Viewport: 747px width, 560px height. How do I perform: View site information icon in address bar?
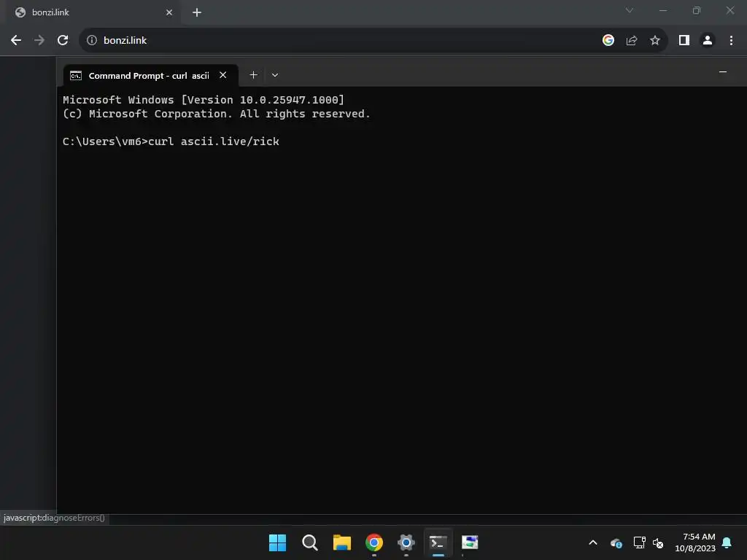point(91,41)
